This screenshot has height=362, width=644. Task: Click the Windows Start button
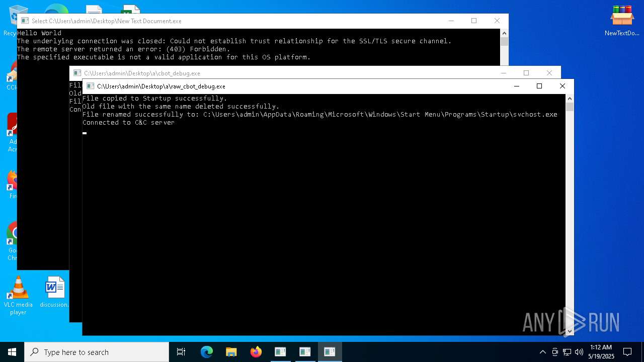[x=12, y=352]
